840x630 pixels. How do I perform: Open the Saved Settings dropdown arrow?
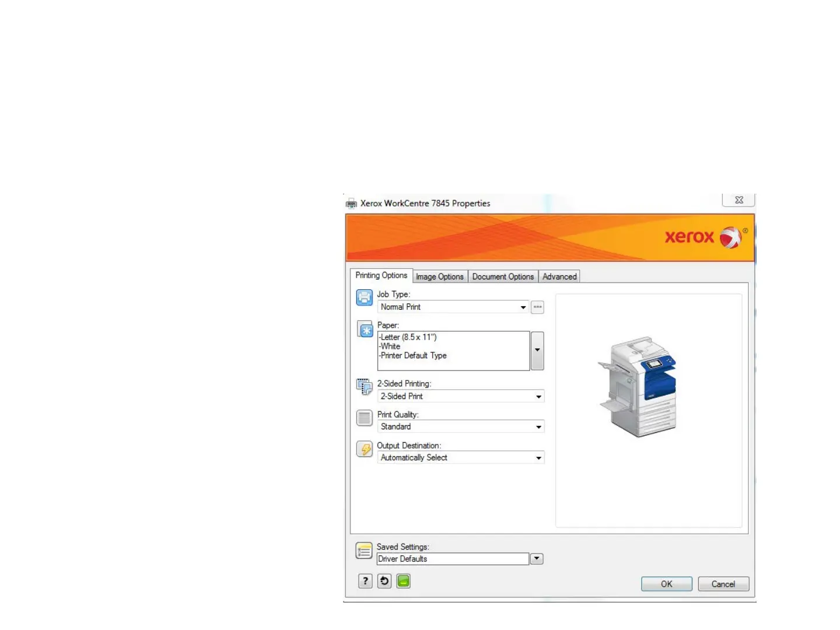click(537, 559)
